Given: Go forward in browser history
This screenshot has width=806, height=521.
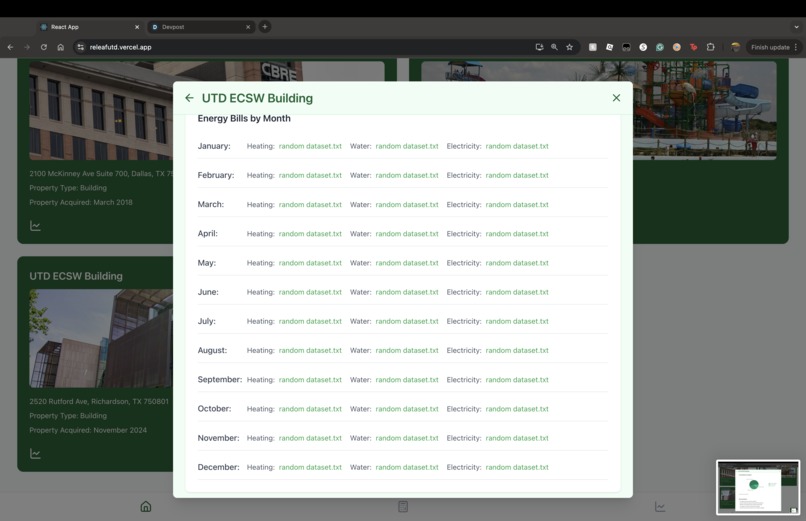Looking at the screenshot, I should [x=27, y=47].
